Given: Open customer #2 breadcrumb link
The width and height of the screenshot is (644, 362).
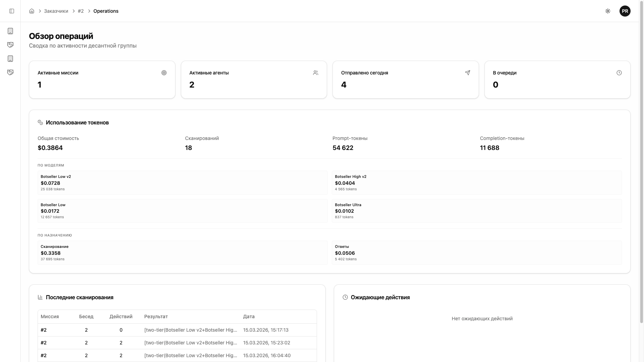Looking at the screenshot, I should pyautogui.click(x=81, y=11).
